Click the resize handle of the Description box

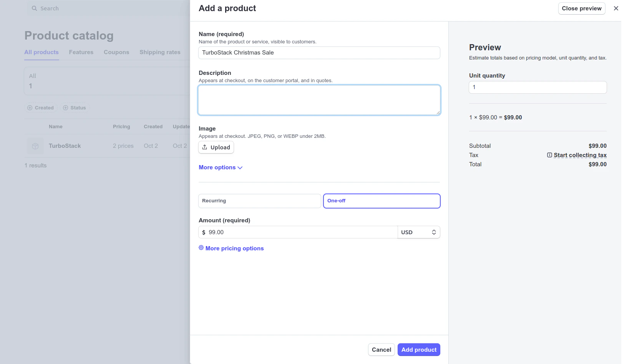tap(438, 113)
